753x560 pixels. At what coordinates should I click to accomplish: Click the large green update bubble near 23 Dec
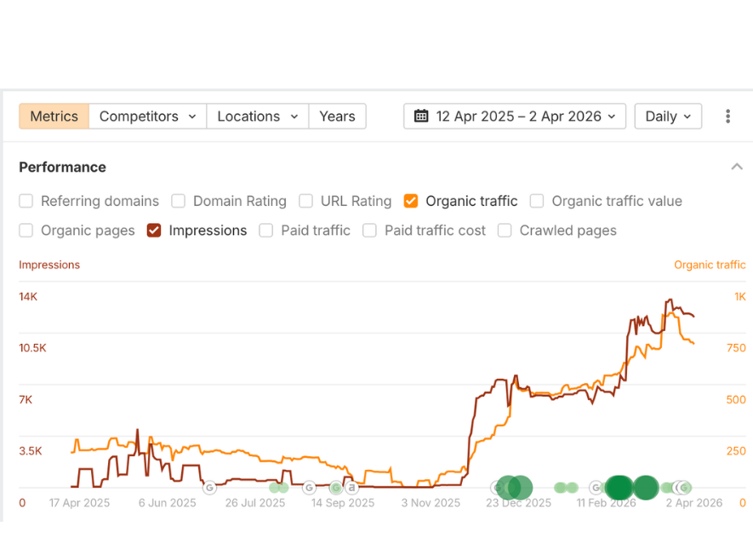tap(515, 486)
